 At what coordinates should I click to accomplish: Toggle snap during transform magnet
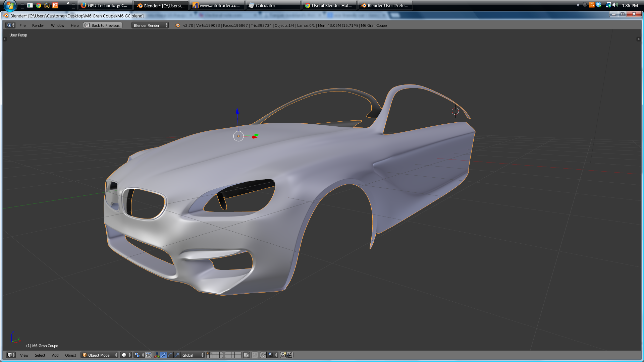tap(263, 355)
